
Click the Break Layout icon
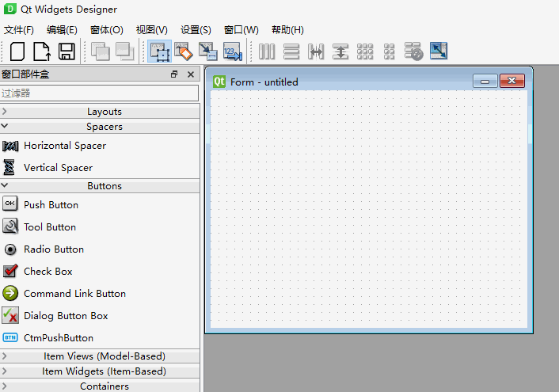click(x=413, y=51)
